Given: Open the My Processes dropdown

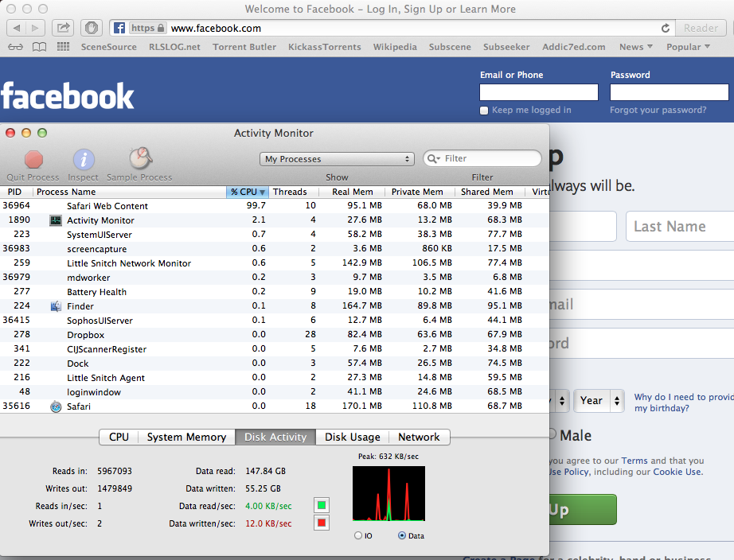Looking at the screenshot, I should (x=337, y=159).
